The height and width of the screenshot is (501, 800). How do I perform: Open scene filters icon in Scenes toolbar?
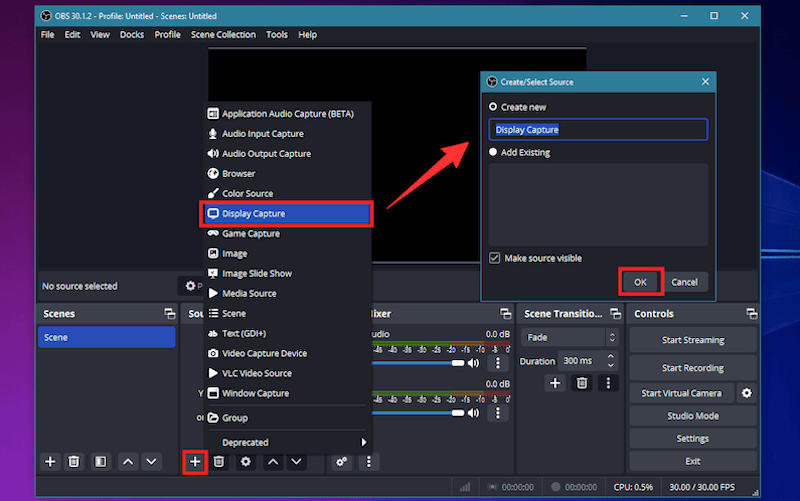101,462
